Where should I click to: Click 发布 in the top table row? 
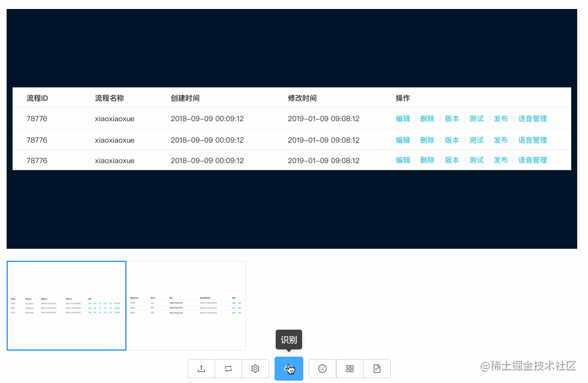point(500,119)
